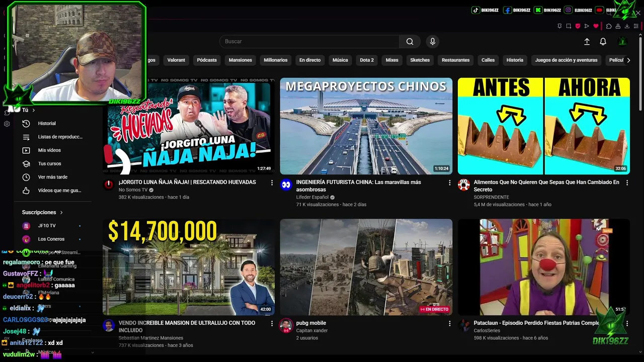Open Ver más tarde in sidebar
This screenshot has width=644, height=362.
[53, 177]
